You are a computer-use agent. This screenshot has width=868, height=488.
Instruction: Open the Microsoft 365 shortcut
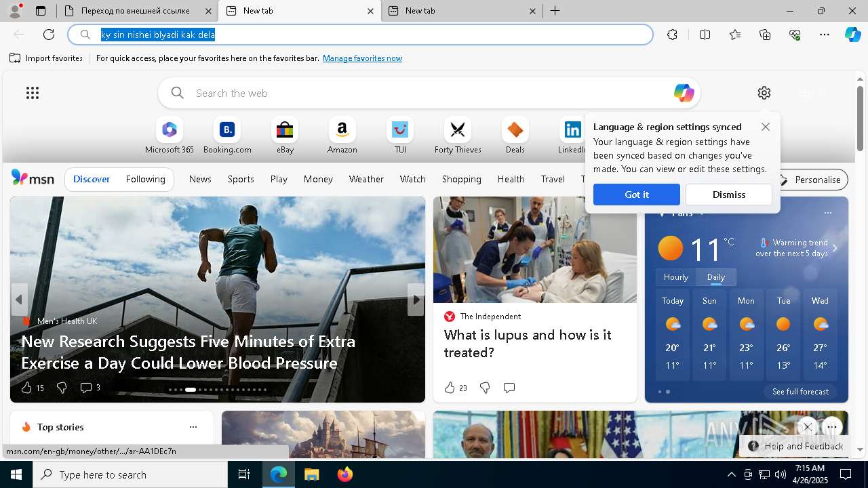pos(170,136)
